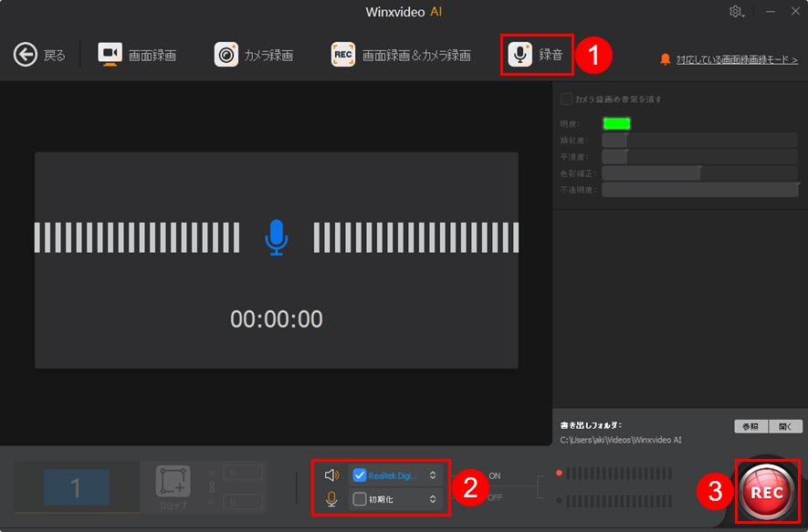Click the カメラ録画 tab label
This screenshot has width=808, height=532.
(268, 55)
